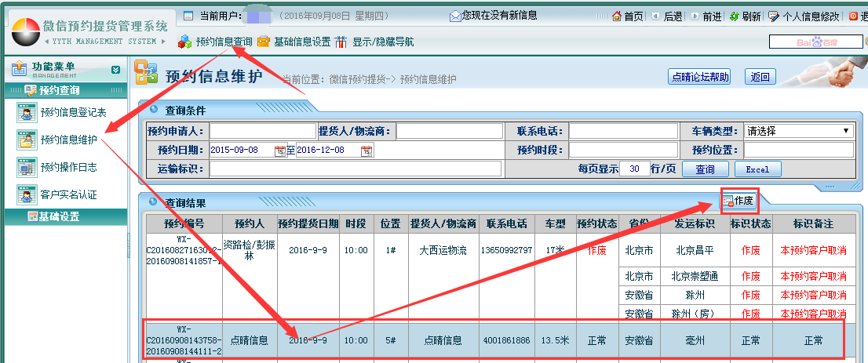Click the 首页 home icon
The height and width of the screenshot is (363, 868).
[x=617, y=16]
